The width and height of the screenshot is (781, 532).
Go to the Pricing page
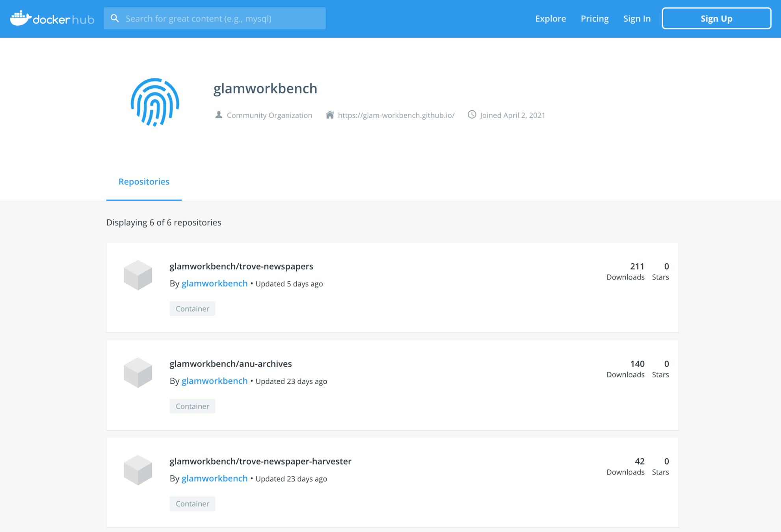point(594,19)
